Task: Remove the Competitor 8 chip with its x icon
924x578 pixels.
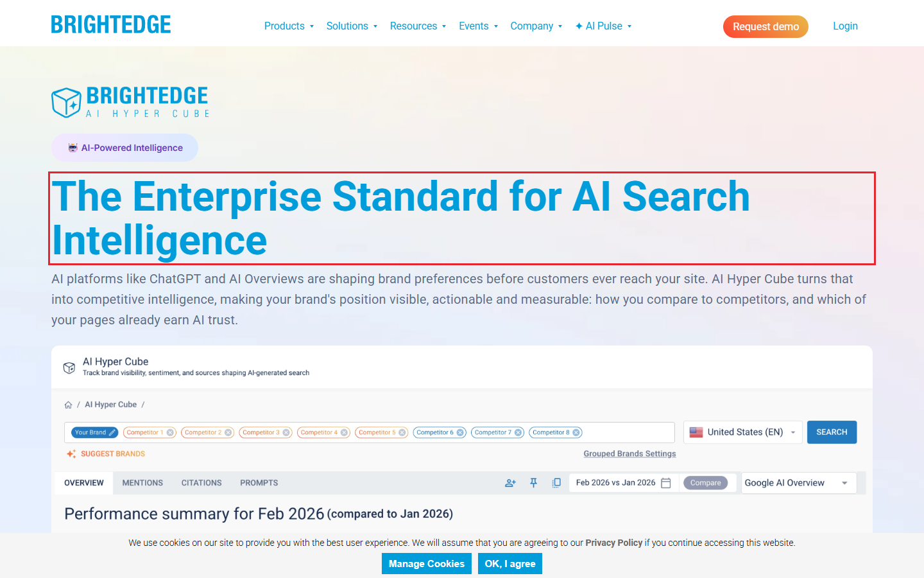Action: pyautogui.click(x=576, y=433)
